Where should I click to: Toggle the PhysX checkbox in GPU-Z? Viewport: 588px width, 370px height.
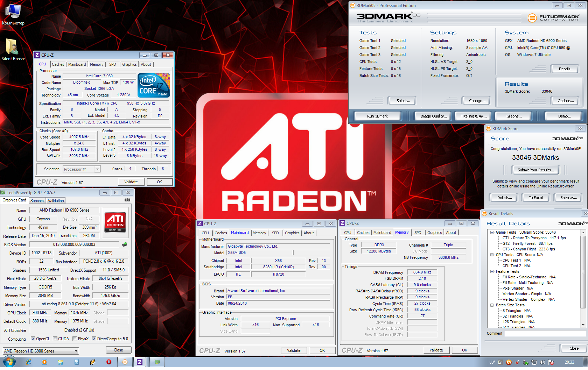(x=75, y=339)
